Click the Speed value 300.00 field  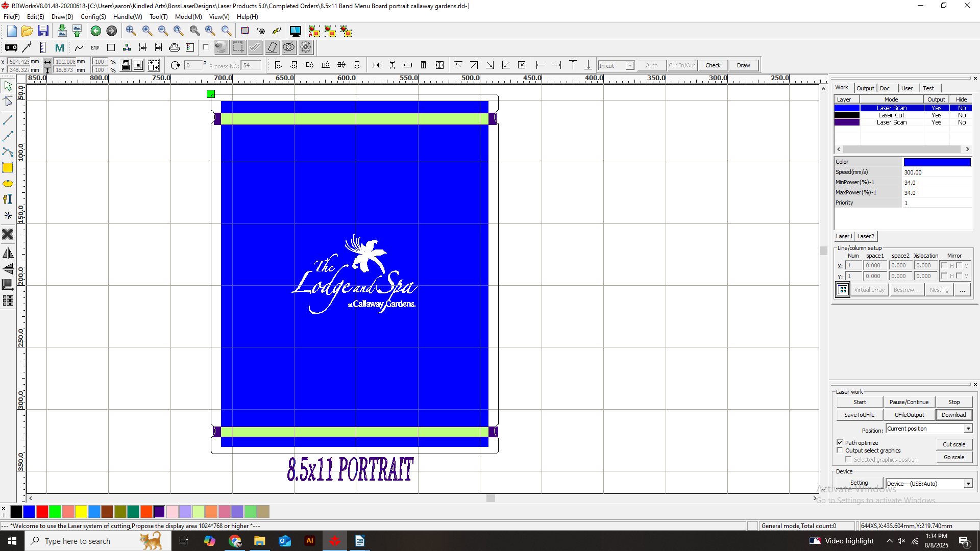(x=937, y=172)
